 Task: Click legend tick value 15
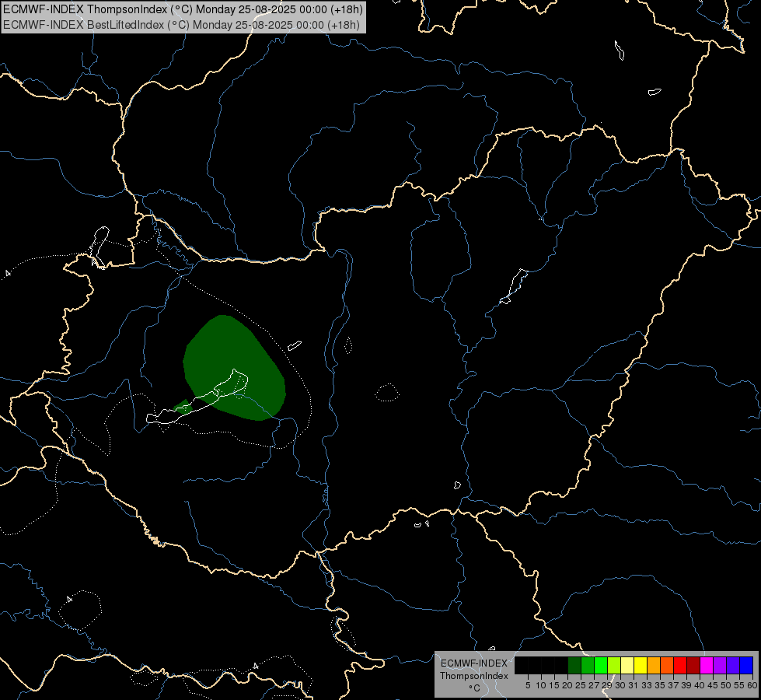tap(554, 685)
